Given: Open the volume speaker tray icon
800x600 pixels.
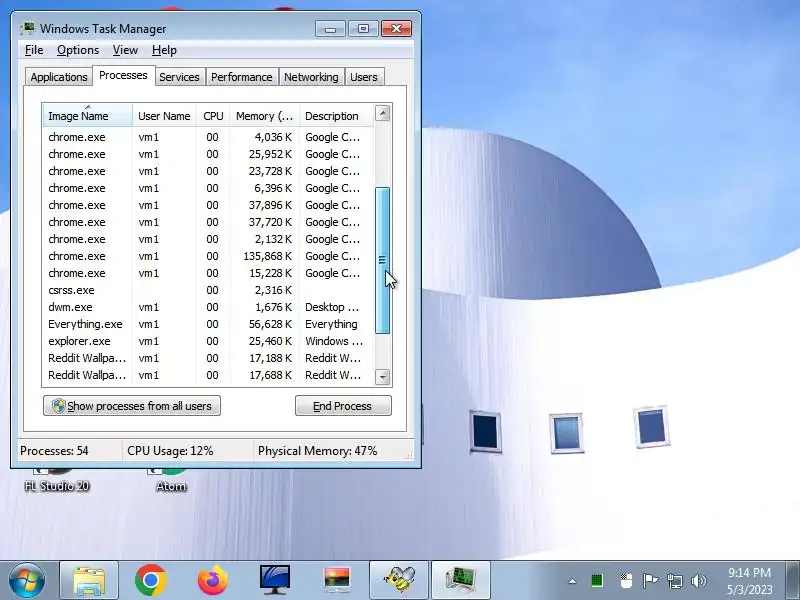Looking at the screenshot, I should tap(698, 581).
